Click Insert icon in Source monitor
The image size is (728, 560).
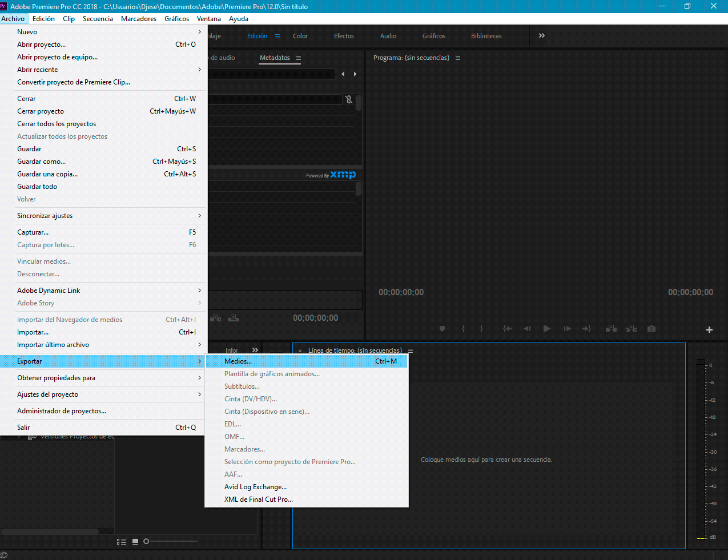tap(216, 318)
